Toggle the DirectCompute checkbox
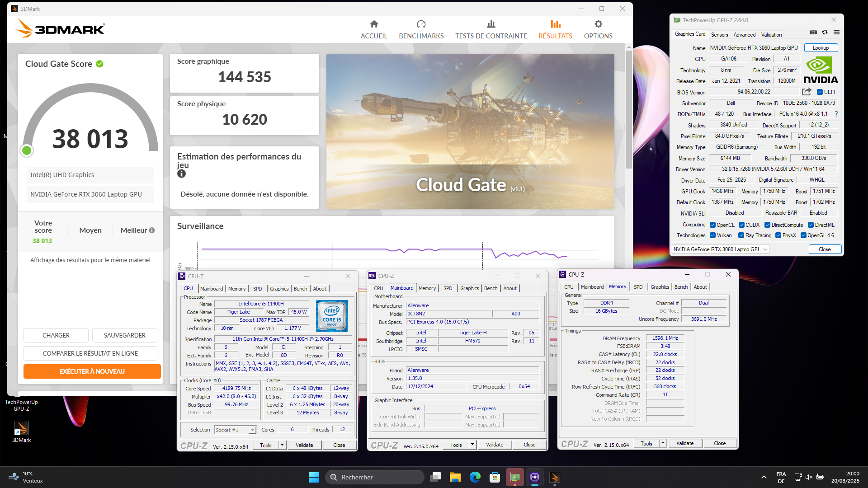The image size is (868, 488). click(767, 225)
